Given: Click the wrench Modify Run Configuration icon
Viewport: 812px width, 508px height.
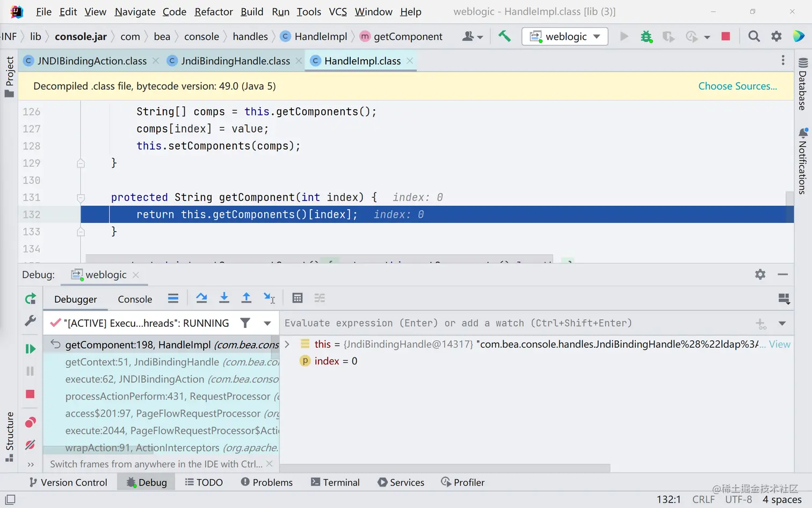Looking at the screenshot, I should [x=30, y=320].
